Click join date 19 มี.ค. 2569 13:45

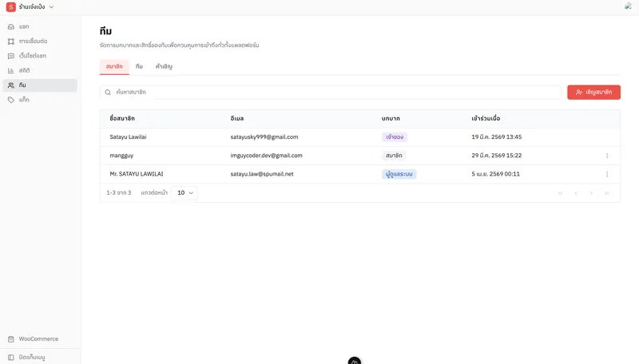496,136
